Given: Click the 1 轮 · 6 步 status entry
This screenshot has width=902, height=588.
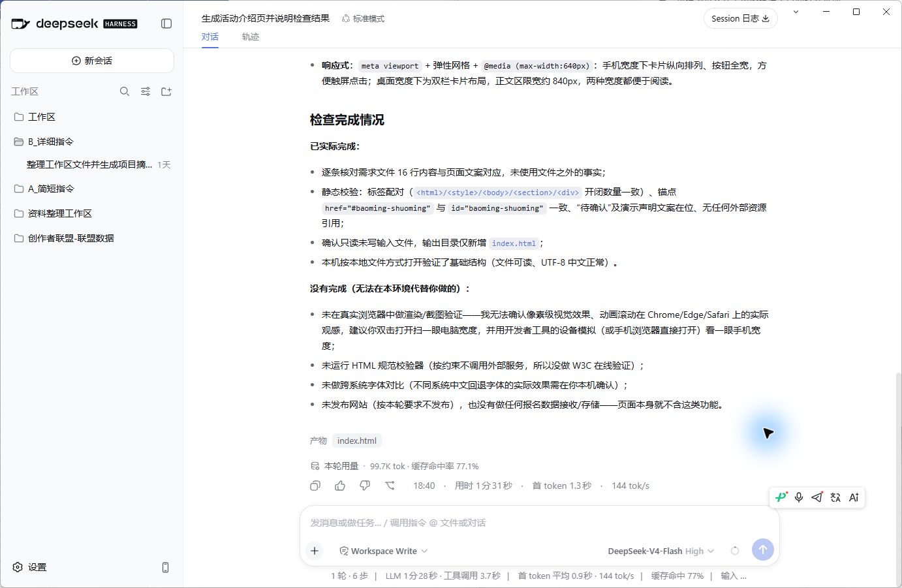Looking at the screenshot, I should 349,576.
